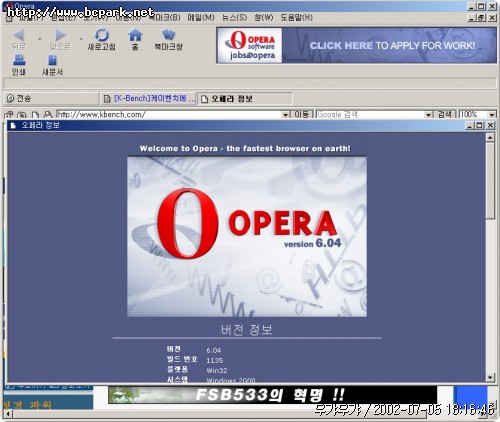Click the 검색 search button

(445, 114)
